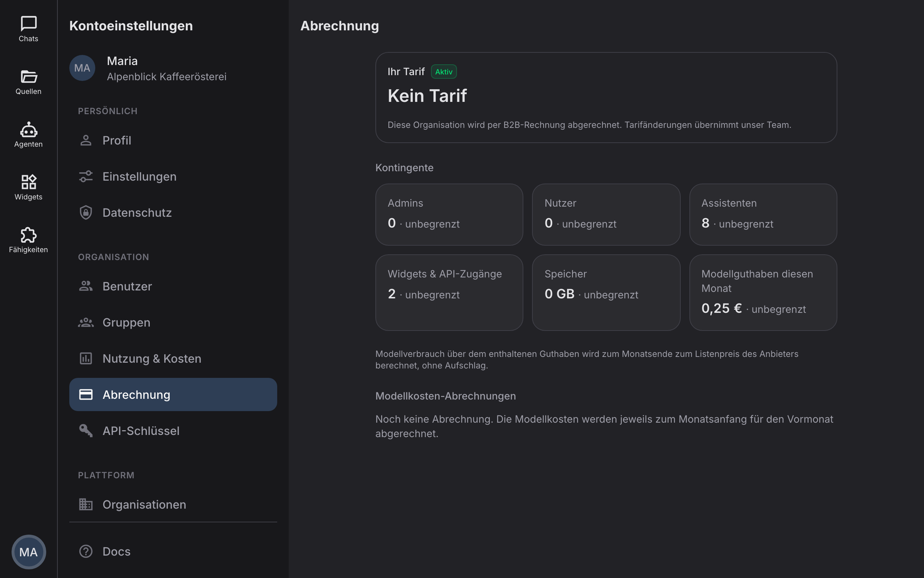Click the user name Maria

pos(122,61)
